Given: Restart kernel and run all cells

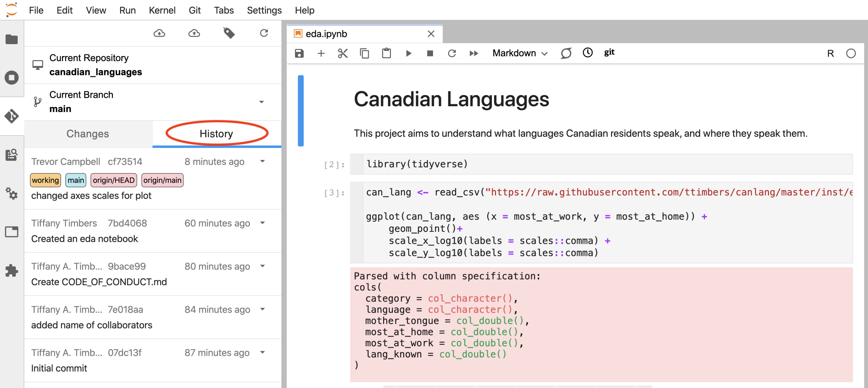Looking at the screenshot, I should click(474, 53).
